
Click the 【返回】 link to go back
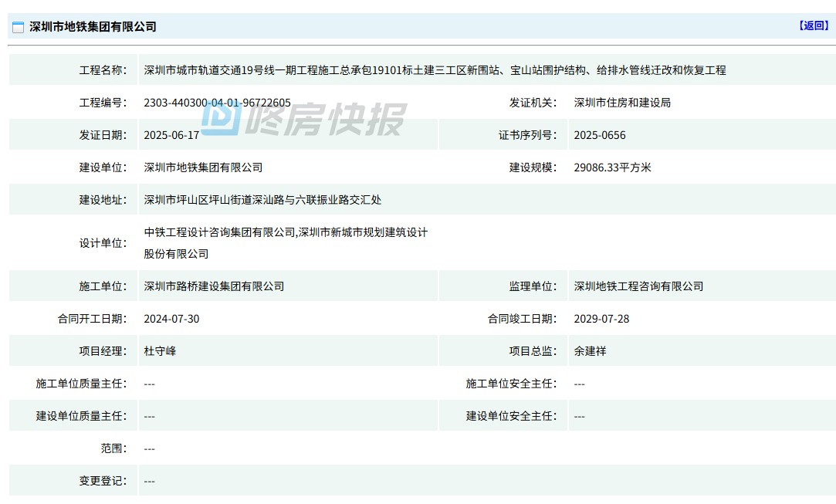[x=812, y=25]
